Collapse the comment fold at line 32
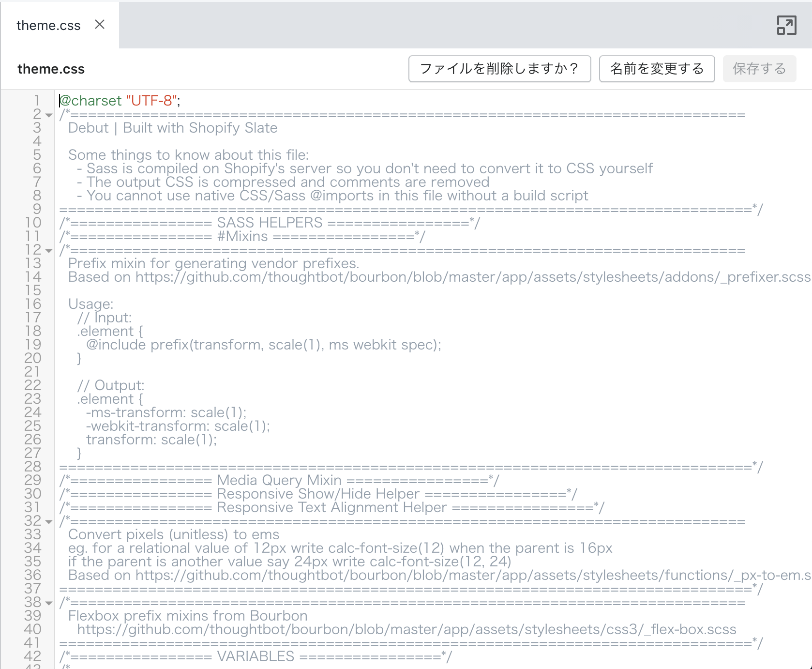The height and width of the screenshot is (669, 812). tap(48, 522)
